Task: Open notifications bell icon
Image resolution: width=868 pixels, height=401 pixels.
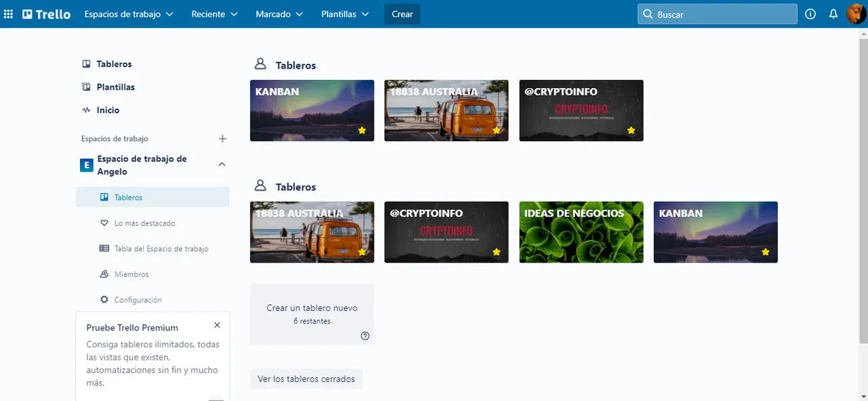Action: pyautogui.click(x=833, y=14)
